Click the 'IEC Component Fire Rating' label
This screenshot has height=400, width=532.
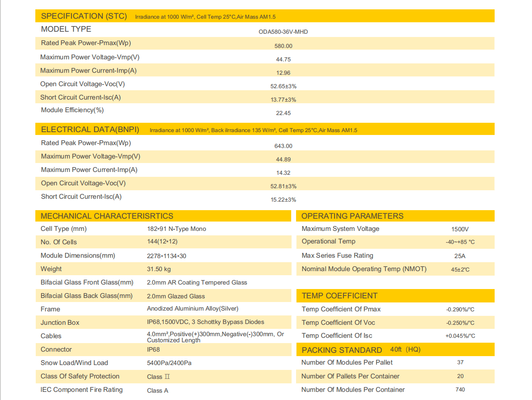[x=82, y=390]
